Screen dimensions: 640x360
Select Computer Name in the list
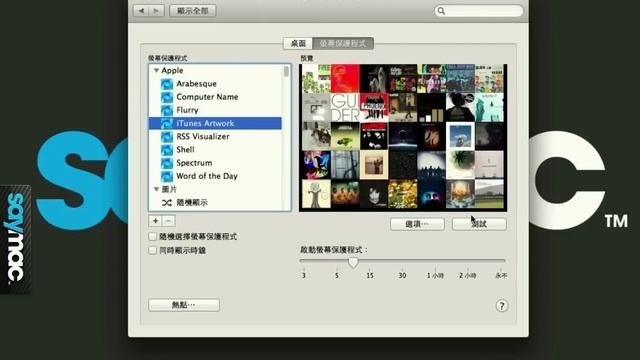(x=215, y=97)
